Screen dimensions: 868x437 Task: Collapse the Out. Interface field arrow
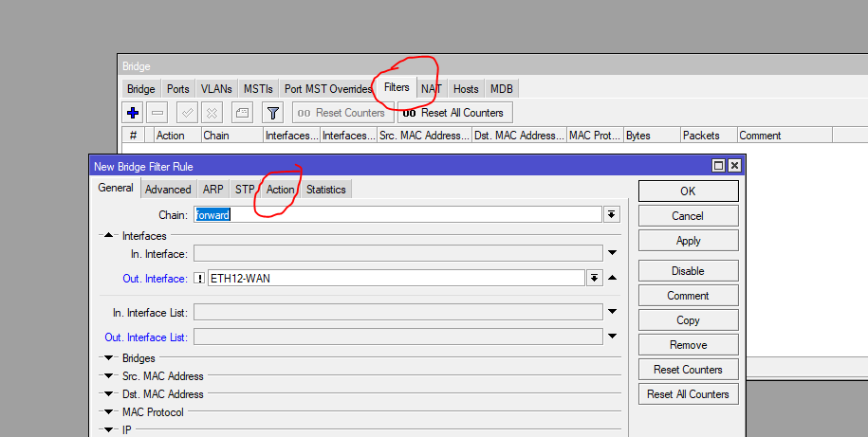point(612,278)
